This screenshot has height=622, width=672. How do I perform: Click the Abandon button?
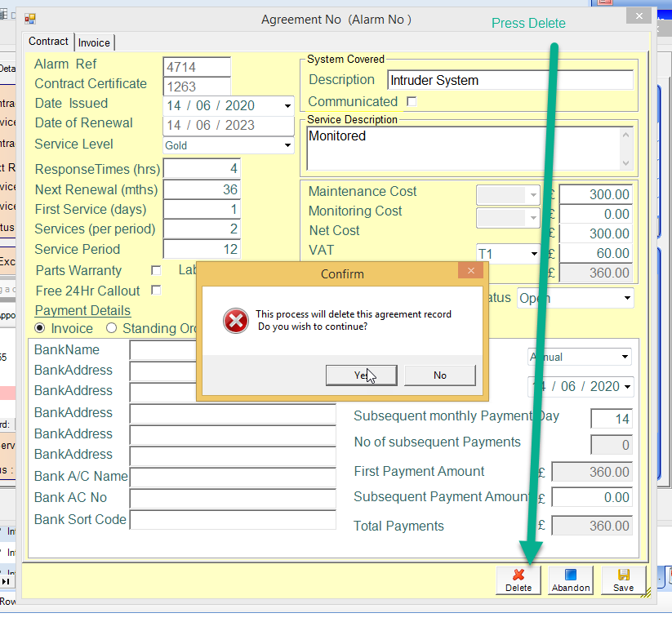tap(571, 580)
